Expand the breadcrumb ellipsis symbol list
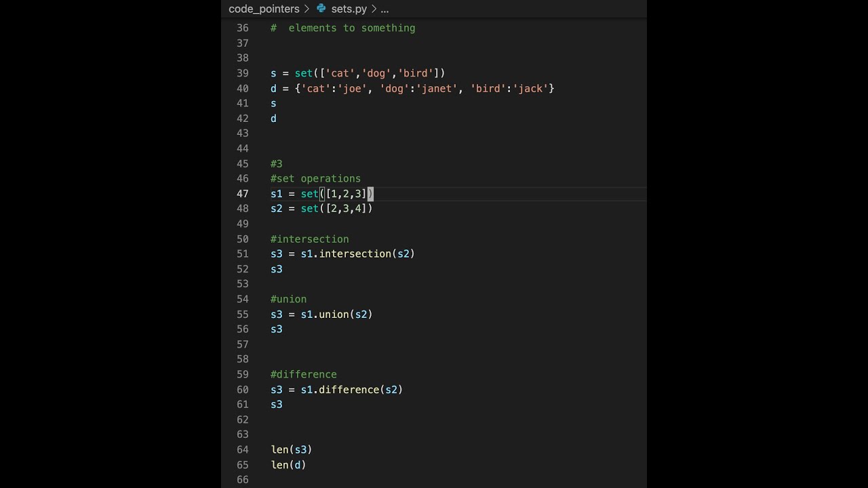Screen dimensions: 868x488 tap(384, 9)
